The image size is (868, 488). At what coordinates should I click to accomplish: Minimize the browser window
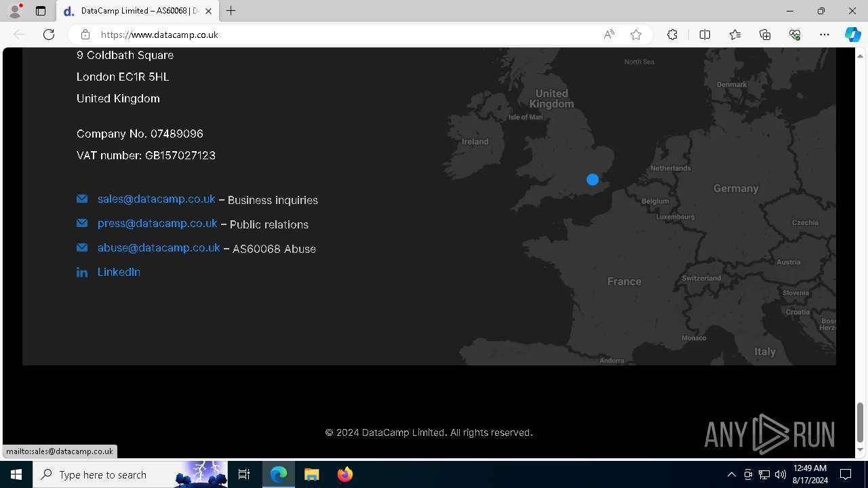[x=790, y=11]
